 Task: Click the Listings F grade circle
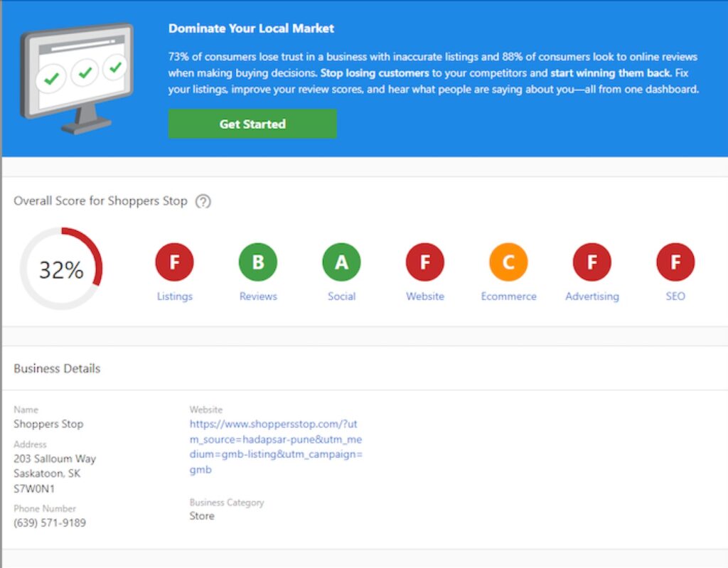tap(175, 262)
